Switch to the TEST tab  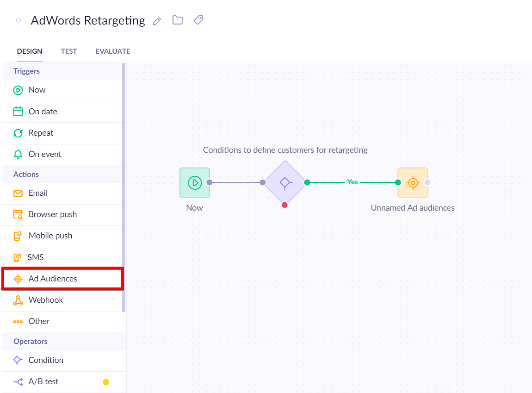coord(69,51)
